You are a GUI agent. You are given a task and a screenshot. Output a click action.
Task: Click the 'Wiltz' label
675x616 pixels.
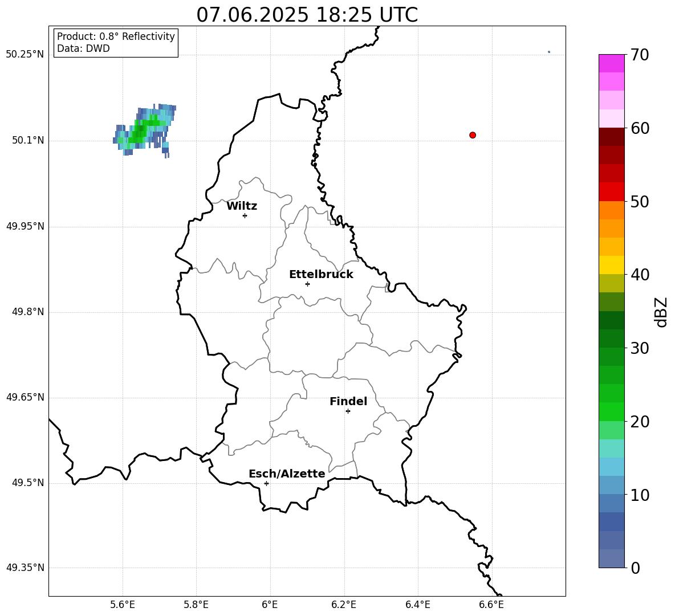click(242, 206)
